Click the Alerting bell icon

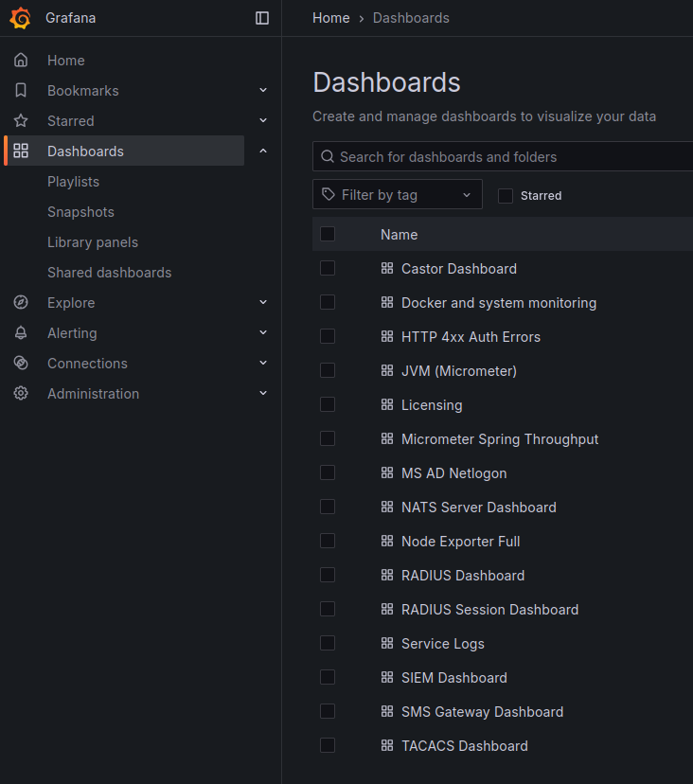21,333
